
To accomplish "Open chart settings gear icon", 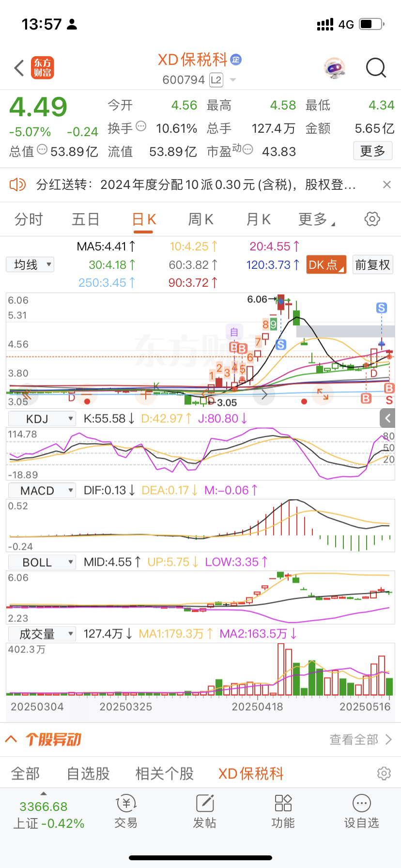I will [372, 219].
